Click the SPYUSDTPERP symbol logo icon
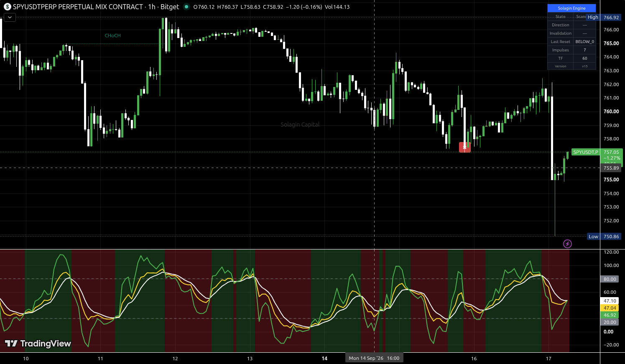Screen dimensions: 625x364 (7, 7)
